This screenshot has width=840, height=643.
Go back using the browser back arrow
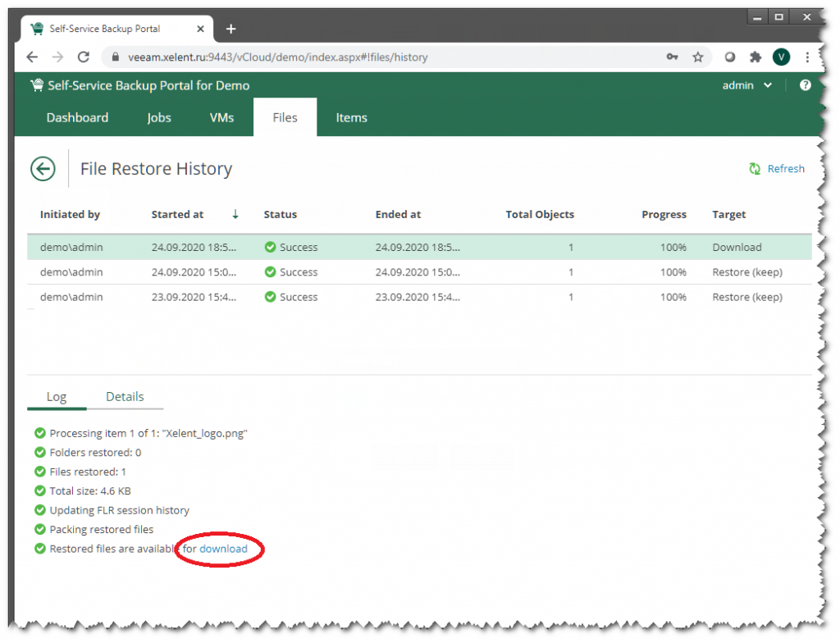pyautogui.click(x=32, y=57)
